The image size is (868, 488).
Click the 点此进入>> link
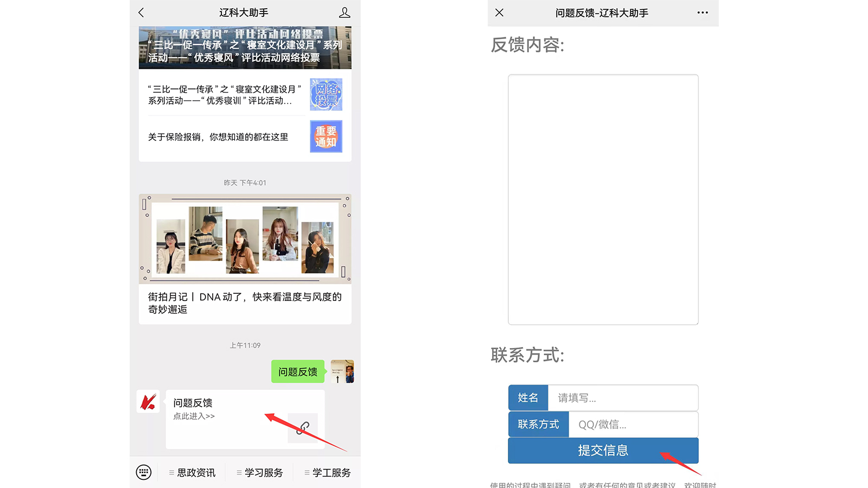[x=194, y=416]
